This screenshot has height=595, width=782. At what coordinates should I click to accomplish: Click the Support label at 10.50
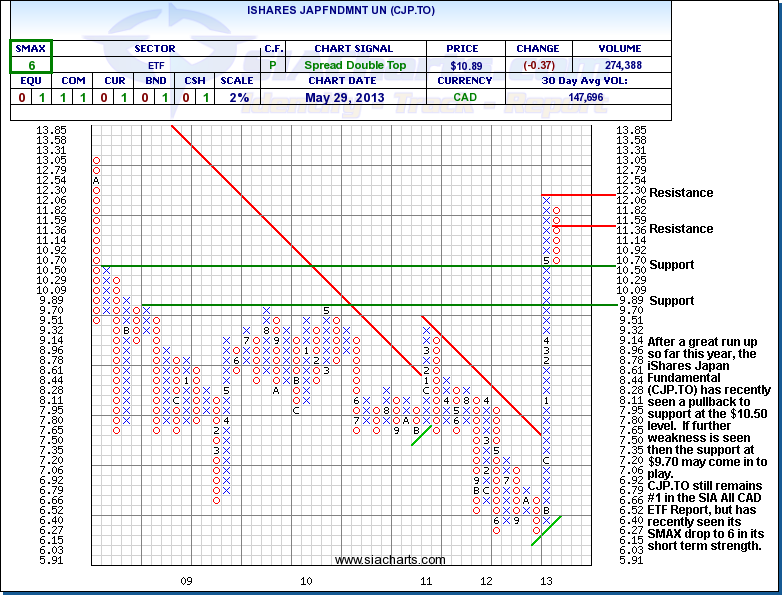pyautogui.click(x=670, y=265)
